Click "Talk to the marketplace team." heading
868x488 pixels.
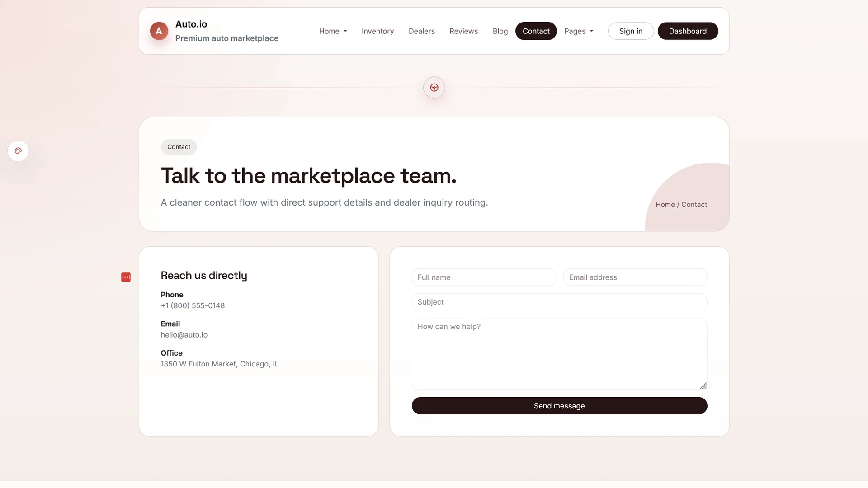tap(309, 176)
